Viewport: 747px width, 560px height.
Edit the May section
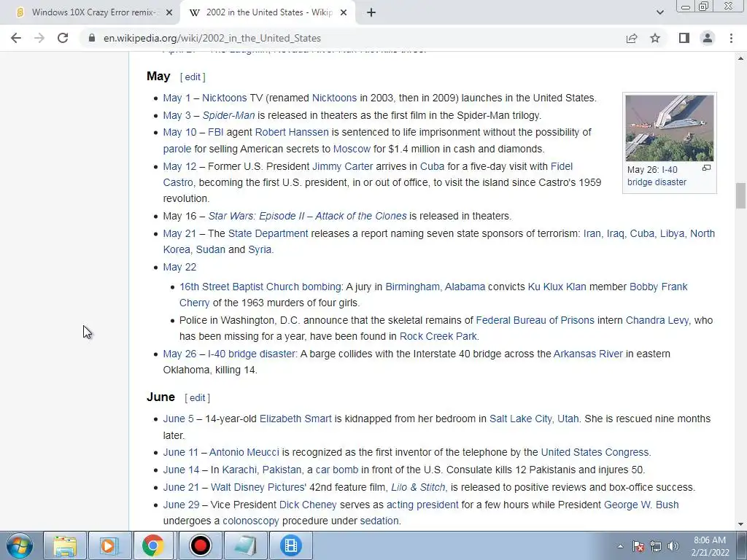(193, 77)
